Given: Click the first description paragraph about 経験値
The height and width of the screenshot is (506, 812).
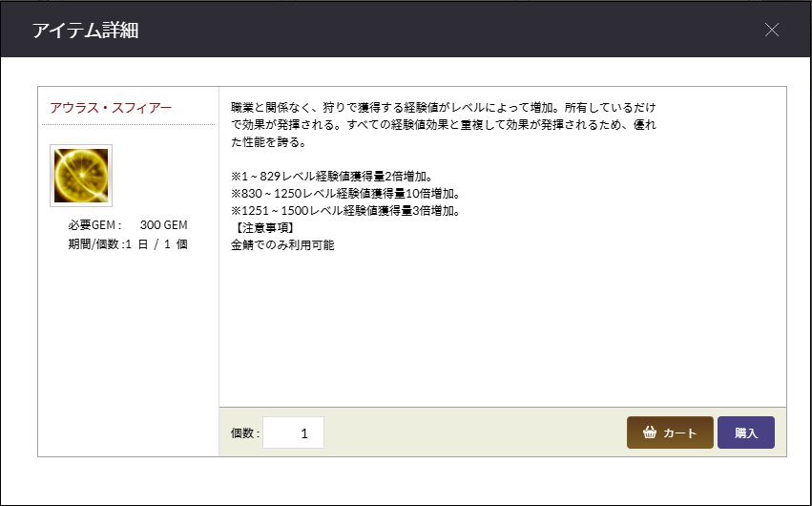Looking at the screenshot, I should (444, 124).
